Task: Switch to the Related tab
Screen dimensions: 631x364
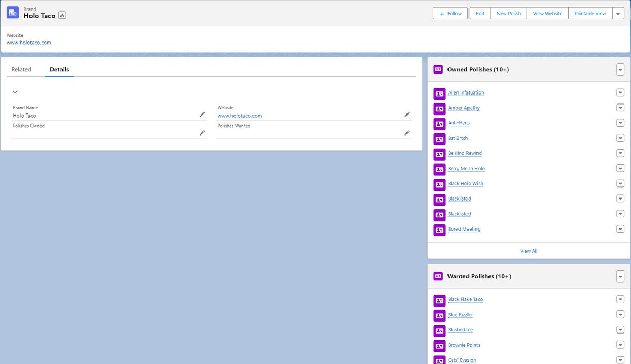Action: point(22,69)
